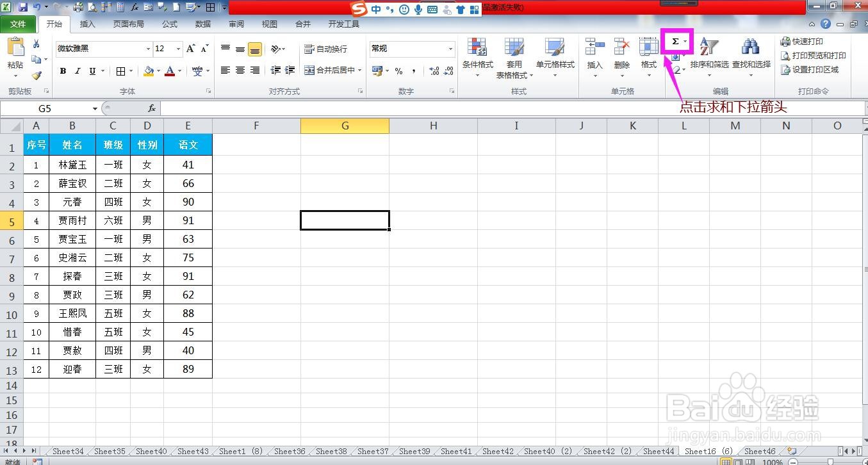Increase font size with the large A
Screen dimensions: 868x465
coord(190,49)
